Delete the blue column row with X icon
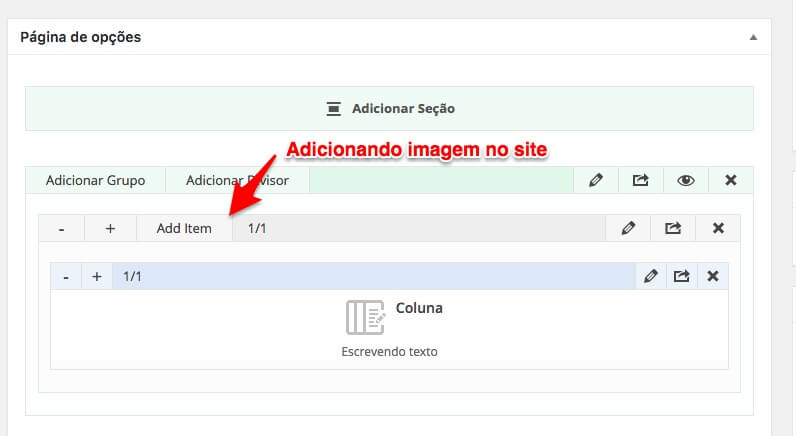Screen dimensions: 796x436 (x=713, y=276)
